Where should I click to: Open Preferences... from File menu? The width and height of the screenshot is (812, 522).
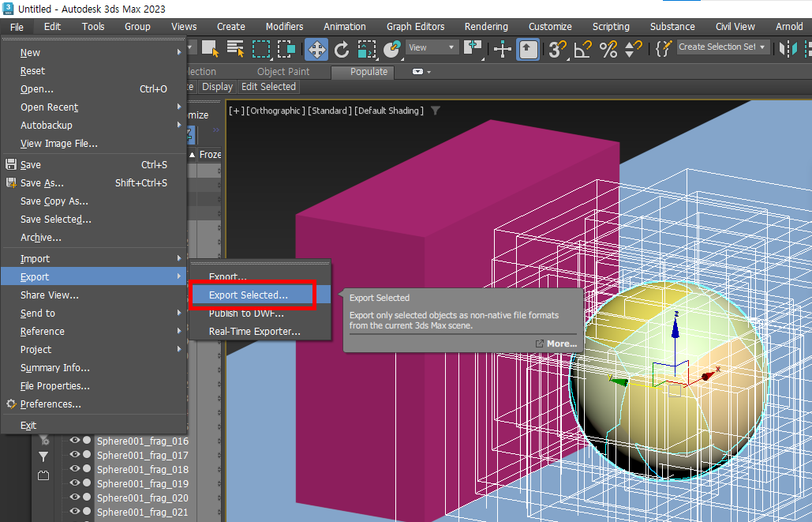(94, 404)
